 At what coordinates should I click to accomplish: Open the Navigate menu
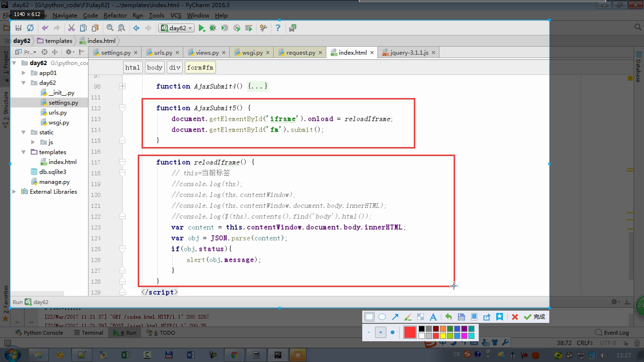(64, 16)
